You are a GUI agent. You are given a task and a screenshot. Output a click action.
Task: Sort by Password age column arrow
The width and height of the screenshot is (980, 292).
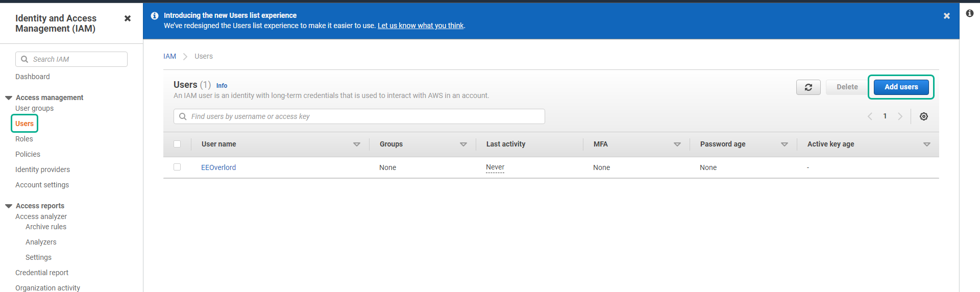coord(785,144)
